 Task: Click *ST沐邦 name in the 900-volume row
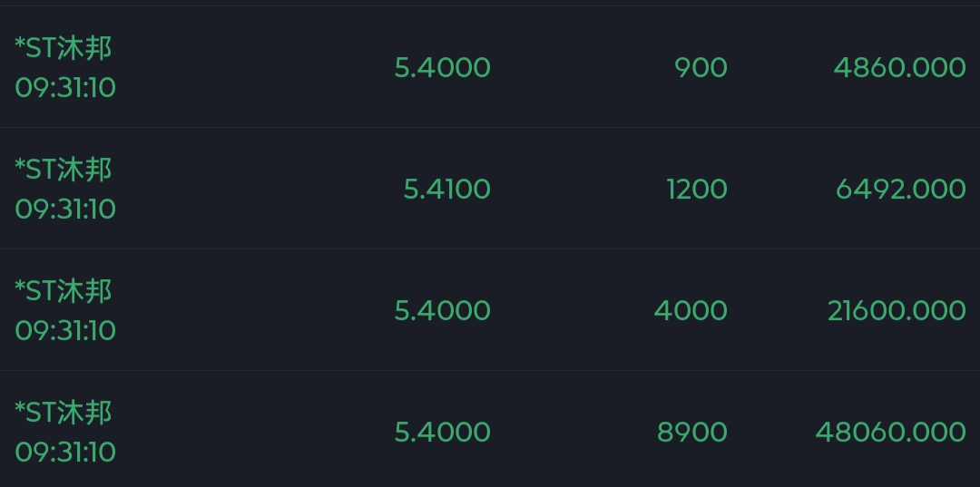pyautogui.click(x=64, y=48)
